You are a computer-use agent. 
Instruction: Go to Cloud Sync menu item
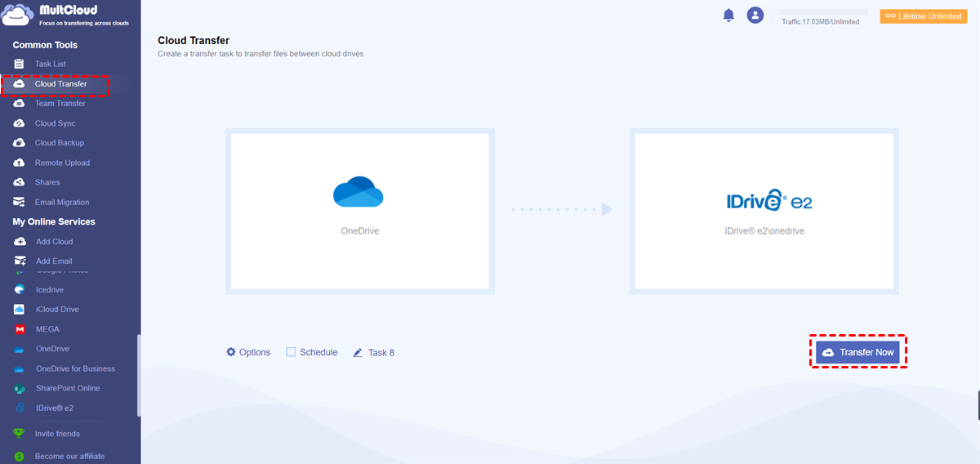point(55,123)
